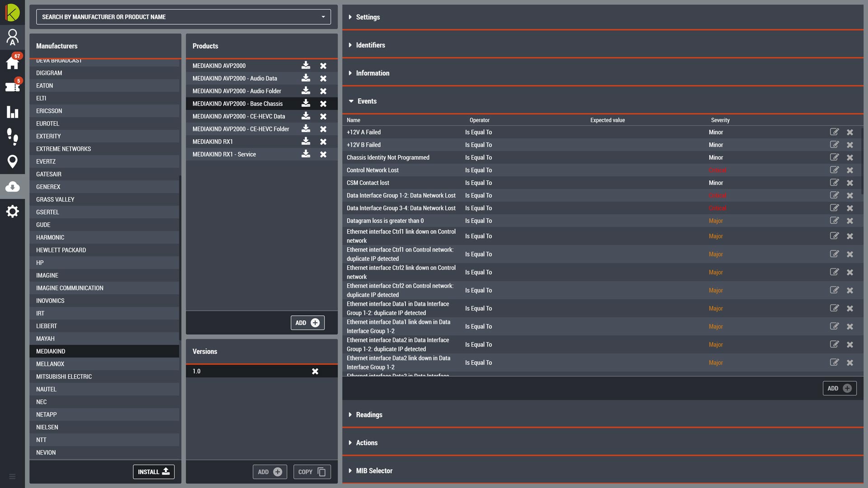Delete the MEDIAKIND AVP2000 product

(323, 66)
